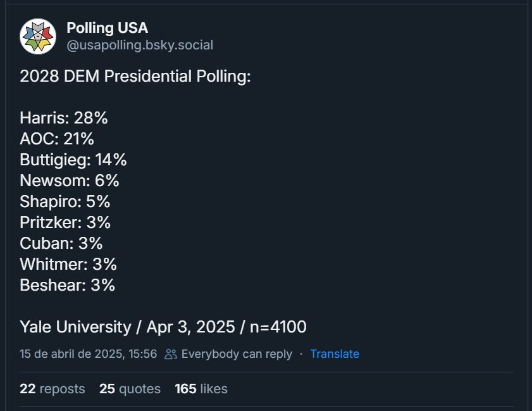This screenshot has height=411, width=532.
Task: Click the Translate link
Action: coord(334,354)
